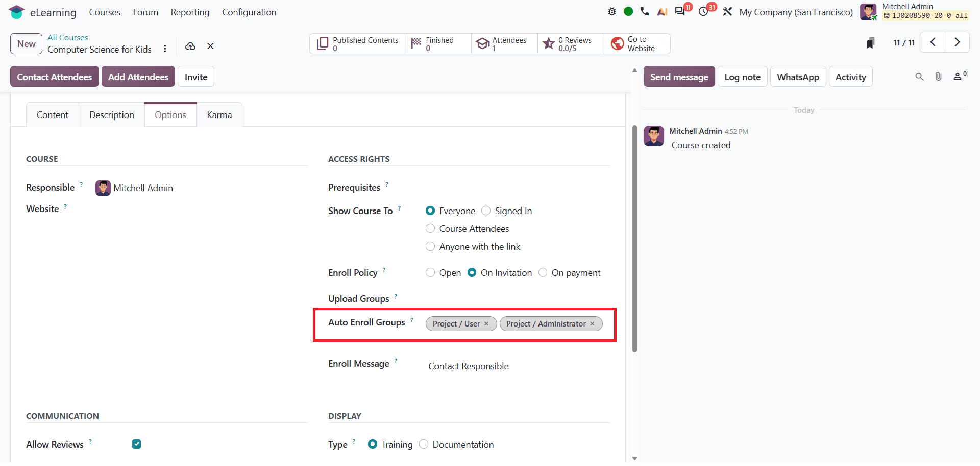Image resolution: width=980 pixels, height=466 pixels.
Task: Choose Documentation as course type
Action: 424,445
